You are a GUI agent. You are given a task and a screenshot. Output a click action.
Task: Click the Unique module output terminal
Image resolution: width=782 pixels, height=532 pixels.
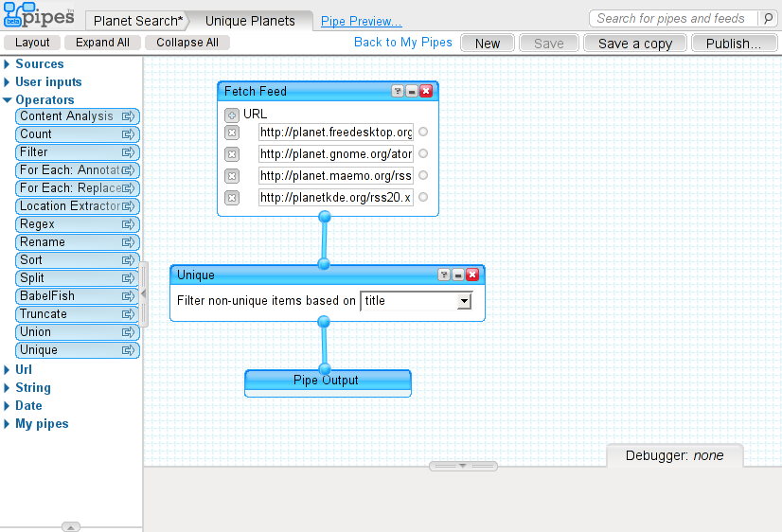tap(324, 322)
